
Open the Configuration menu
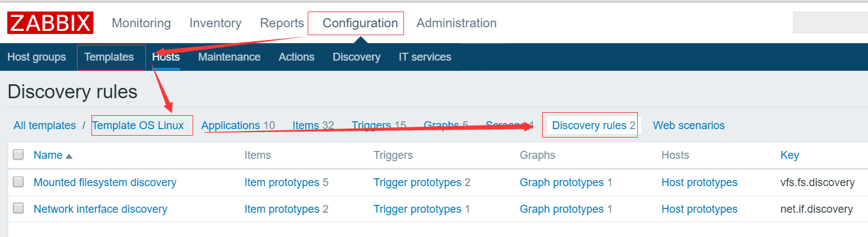click(360, 23)
